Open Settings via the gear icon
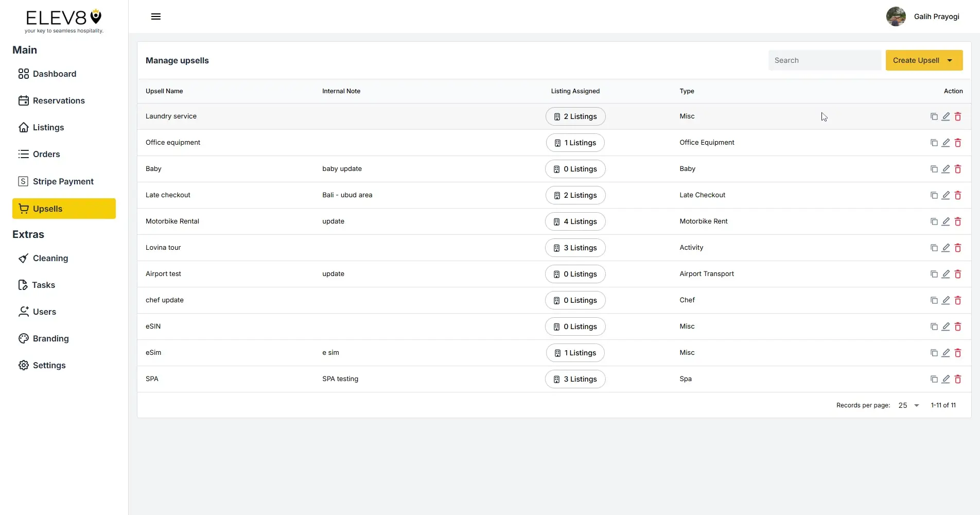The image size is (980, 515). (x=24, y=365)
